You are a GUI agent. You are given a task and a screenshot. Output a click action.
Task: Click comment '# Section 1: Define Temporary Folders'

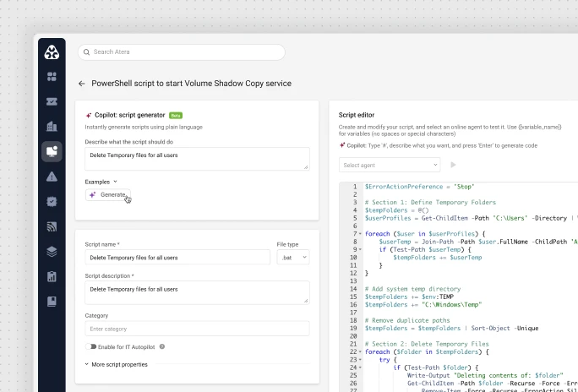coord(430,202)
